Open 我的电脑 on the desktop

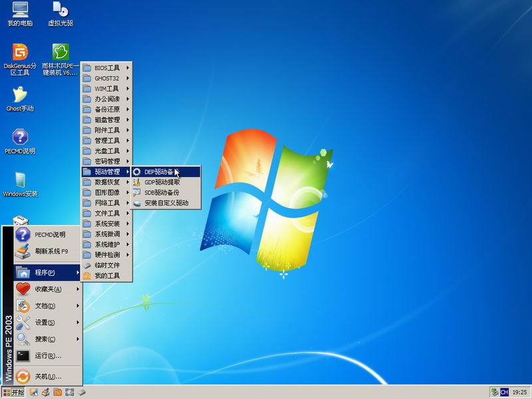[20, 10]
